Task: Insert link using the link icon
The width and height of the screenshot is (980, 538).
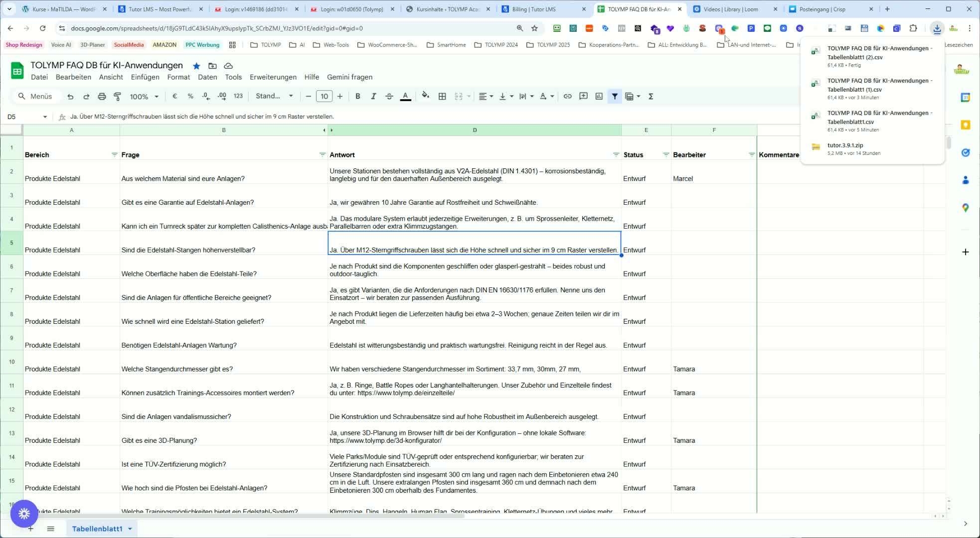Action: pos(567,97)
